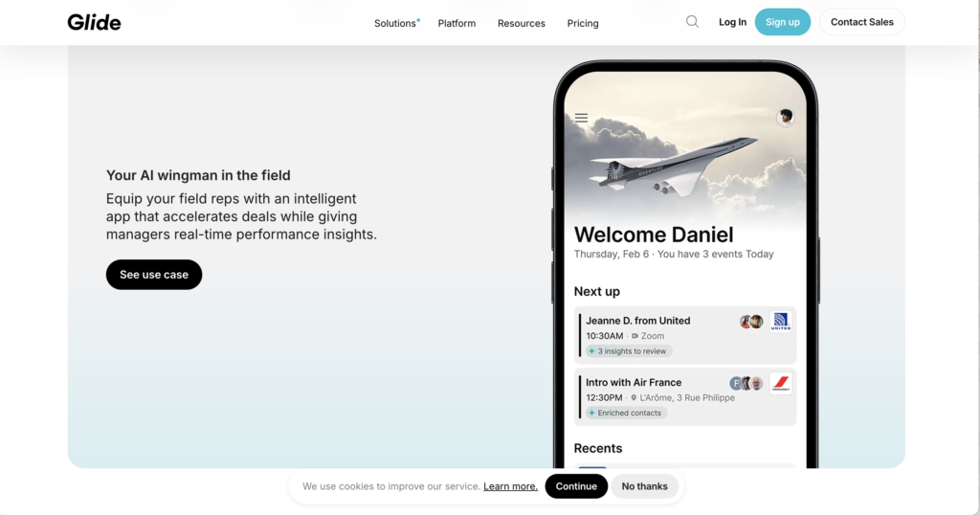Click Log In
Viewport: 980px width, 515px height.
point(732,22)
